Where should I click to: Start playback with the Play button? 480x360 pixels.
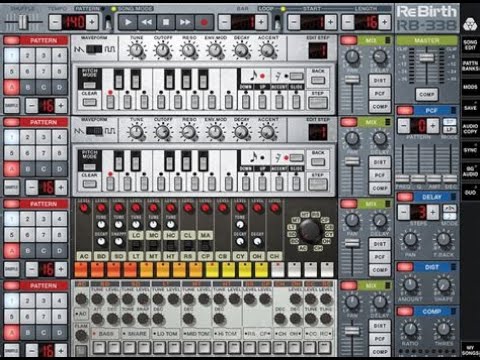128,22
